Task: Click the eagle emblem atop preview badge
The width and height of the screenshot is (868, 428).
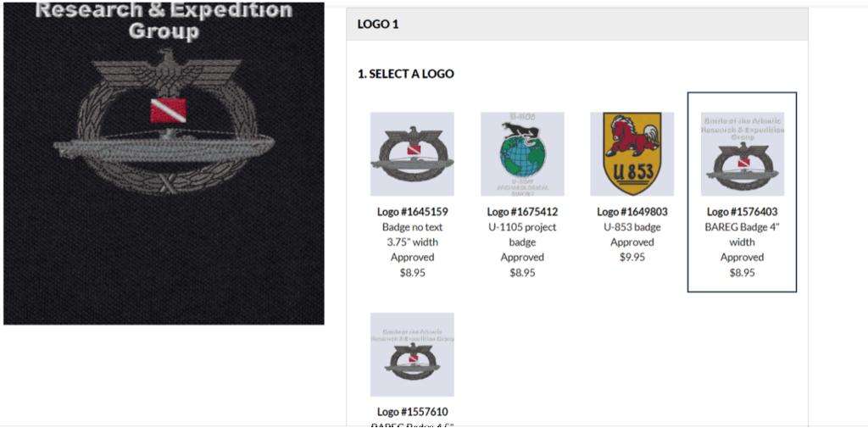Action: coord(165,69)
